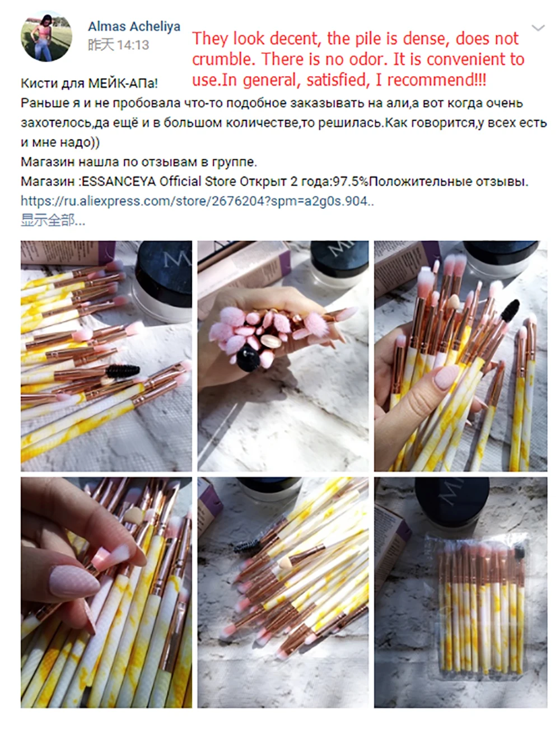The image size is (560, 730).
Task: Click the Магазин нашла по отзывам line
Action: click(139, 162)
